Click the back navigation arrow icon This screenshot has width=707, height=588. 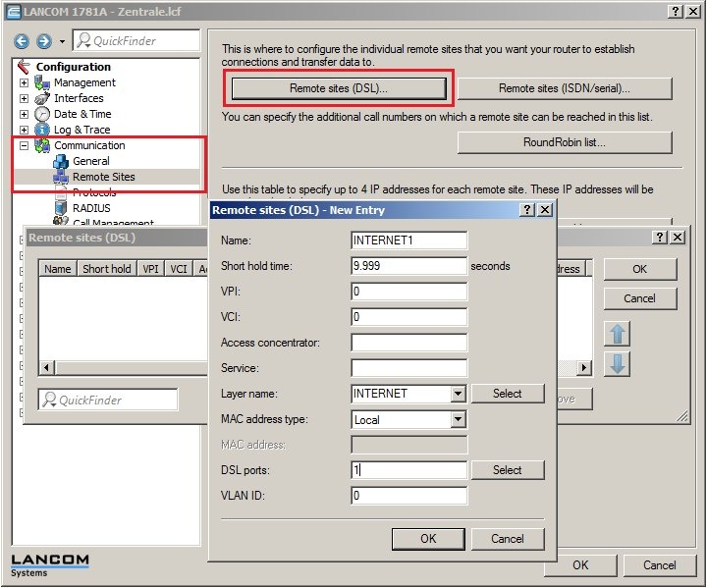point(22,41)
